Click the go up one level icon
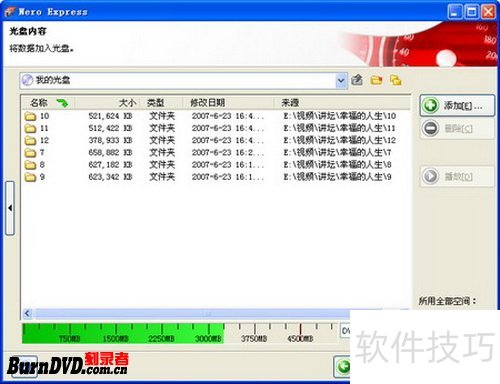500x384 pixels. [x=357, y=80]
